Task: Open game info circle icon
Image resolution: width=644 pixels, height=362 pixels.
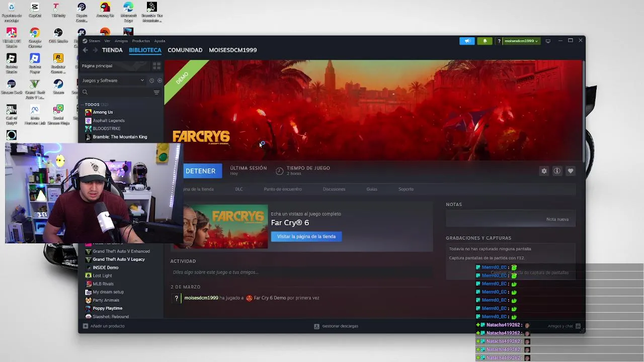Action: pos(557,171)
